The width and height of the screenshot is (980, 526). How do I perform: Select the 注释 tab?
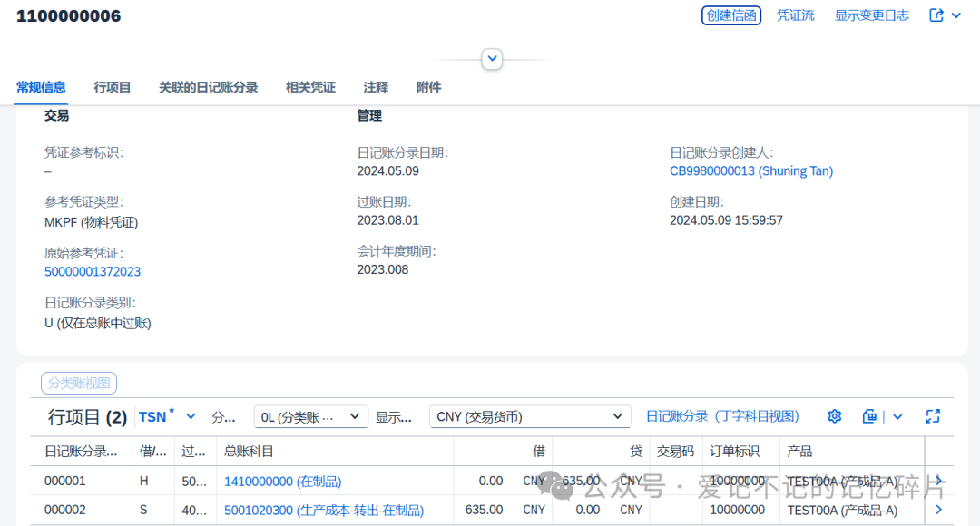click(x=376, y=87)
